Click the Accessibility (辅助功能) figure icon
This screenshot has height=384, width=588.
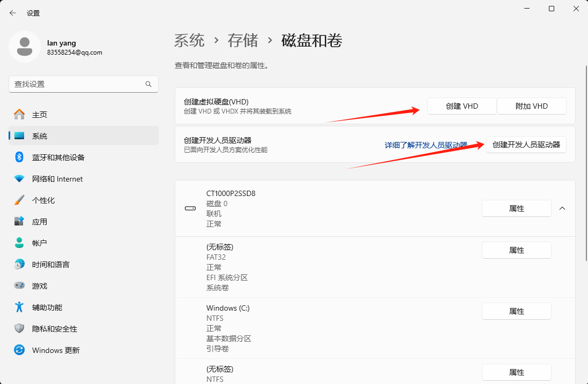coord(19,307)
